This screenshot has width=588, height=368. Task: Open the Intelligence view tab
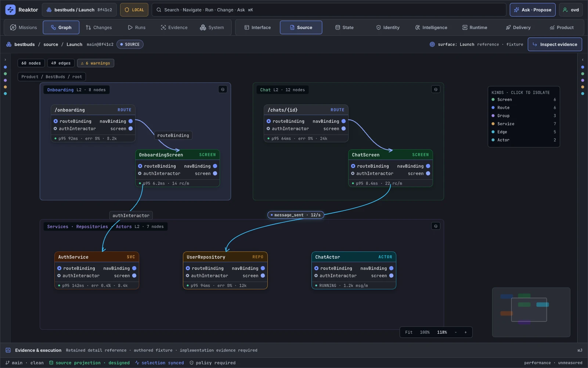coord(431,28)
